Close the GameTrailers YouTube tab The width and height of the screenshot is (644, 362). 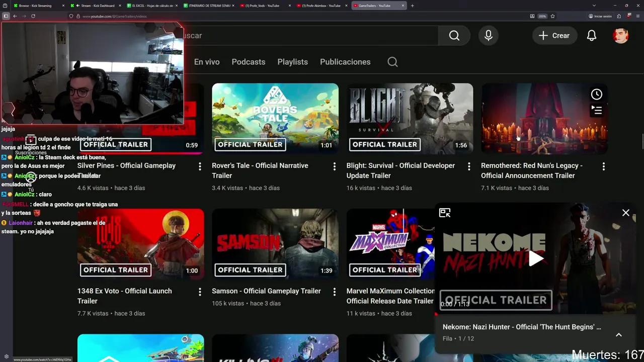(403, 6)
